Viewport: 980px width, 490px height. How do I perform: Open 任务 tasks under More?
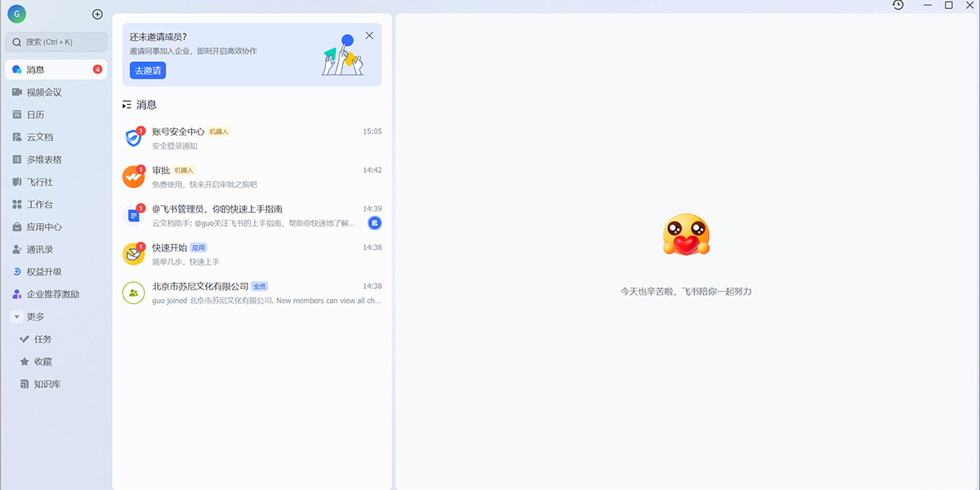click(42, 339)
